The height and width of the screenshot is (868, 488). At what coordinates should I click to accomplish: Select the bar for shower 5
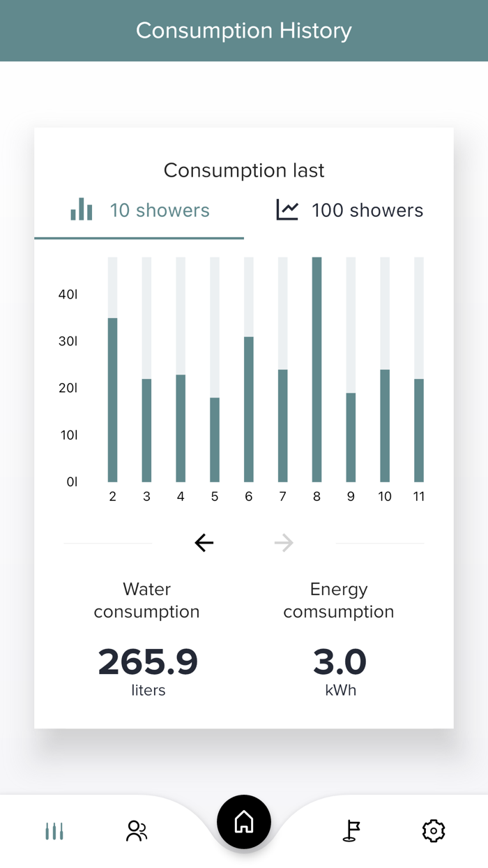214,440
